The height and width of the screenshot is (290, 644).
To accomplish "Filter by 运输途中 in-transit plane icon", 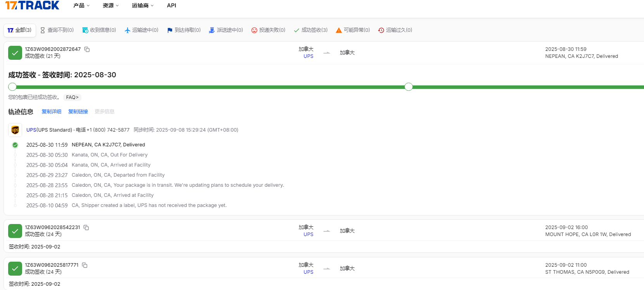I will coord(127,30).
